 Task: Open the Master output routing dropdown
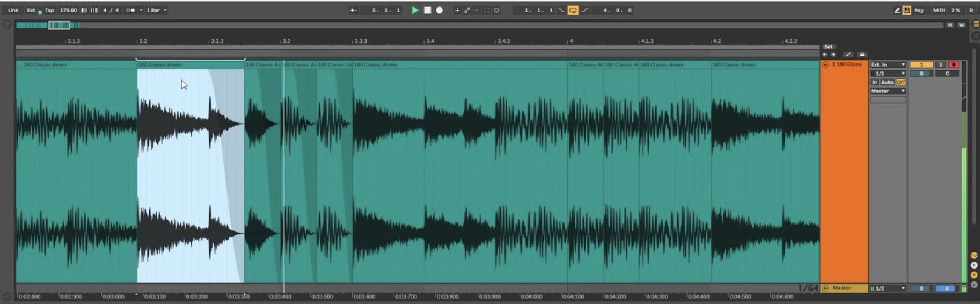point(888,91)
